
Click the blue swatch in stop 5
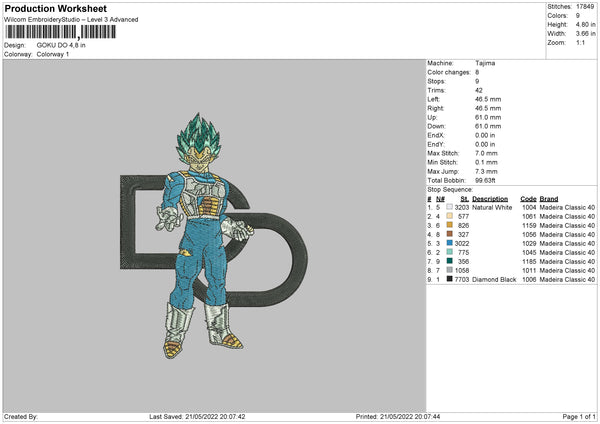pos(449,243)
